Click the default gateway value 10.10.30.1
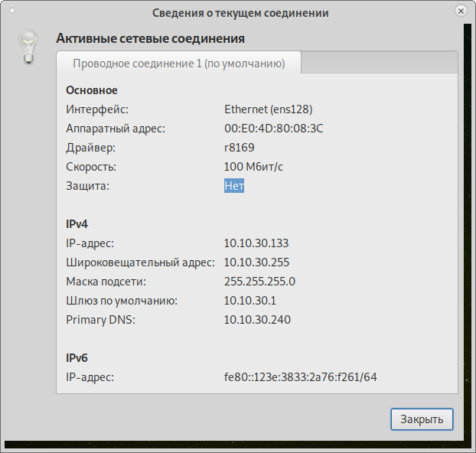 [x=249, y=301]
